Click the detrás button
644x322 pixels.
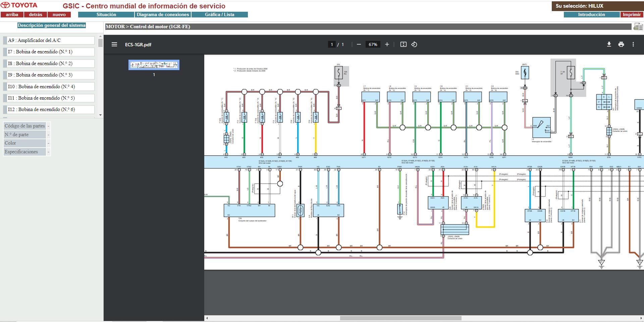36,15
